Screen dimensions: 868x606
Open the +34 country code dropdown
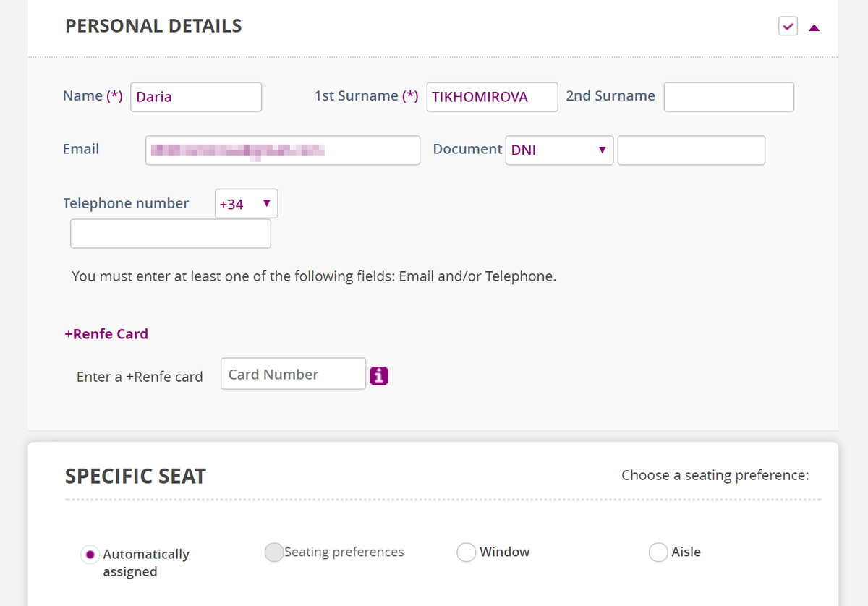pyautogui.click(x=246, y=204)
